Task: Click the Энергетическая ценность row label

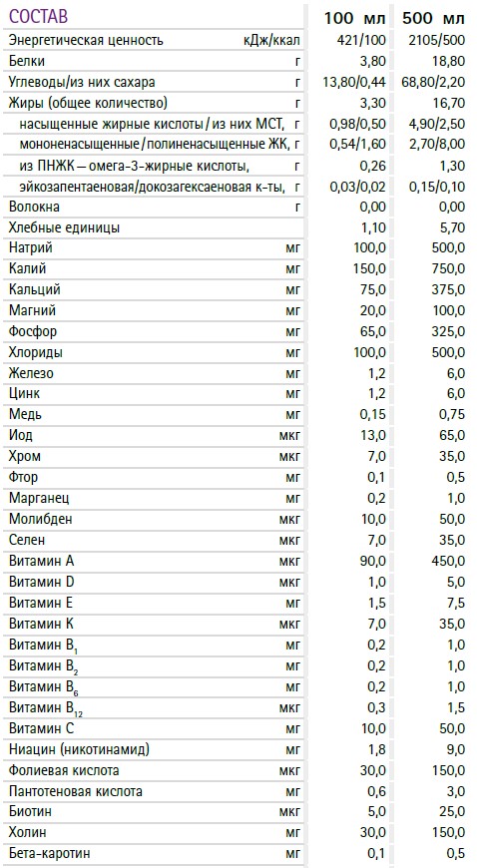Action: pyautogui.click(x=86, y=41)
